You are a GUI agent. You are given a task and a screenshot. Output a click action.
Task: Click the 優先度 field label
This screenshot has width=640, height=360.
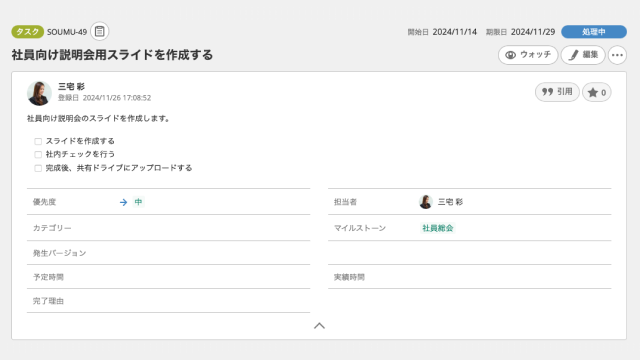44,202
